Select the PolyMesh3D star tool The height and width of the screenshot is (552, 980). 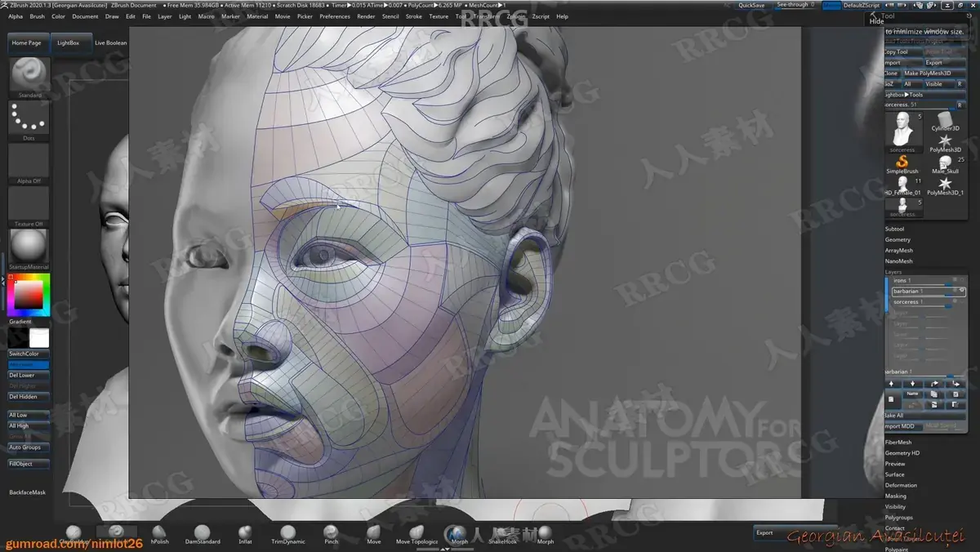[x=946, y=143]
